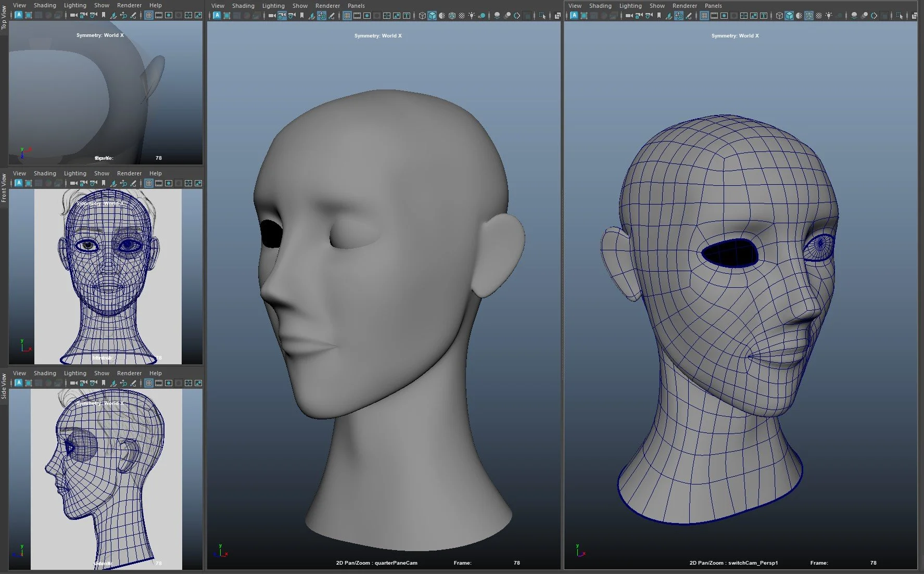Click Film Gate icon in Top View toolbar
Screen dimensions: 924x574
(159, 15)
